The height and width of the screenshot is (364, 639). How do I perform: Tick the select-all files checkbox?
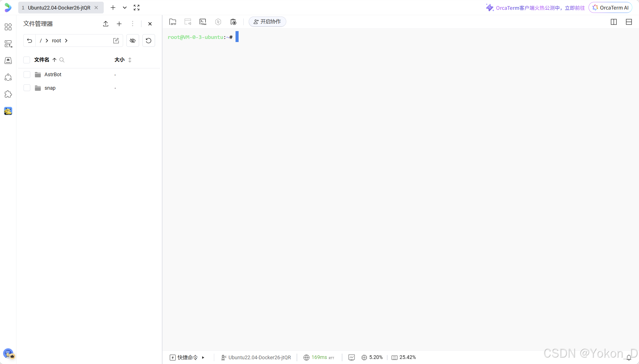click(x=27, y=60)
